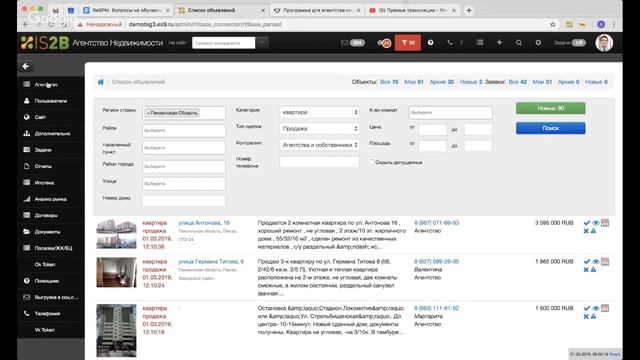This screenshot has height=360, width=640.
Task: Open chat notifications icon with badge 24
Action: pyautogui.click(x=384, y=43)
